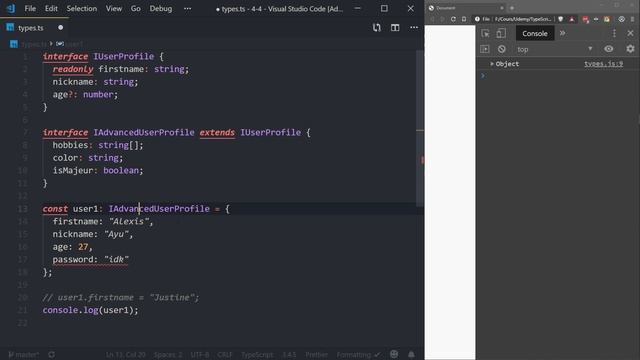
Task: Open feedback smiley in status bar
Action: 394,354
